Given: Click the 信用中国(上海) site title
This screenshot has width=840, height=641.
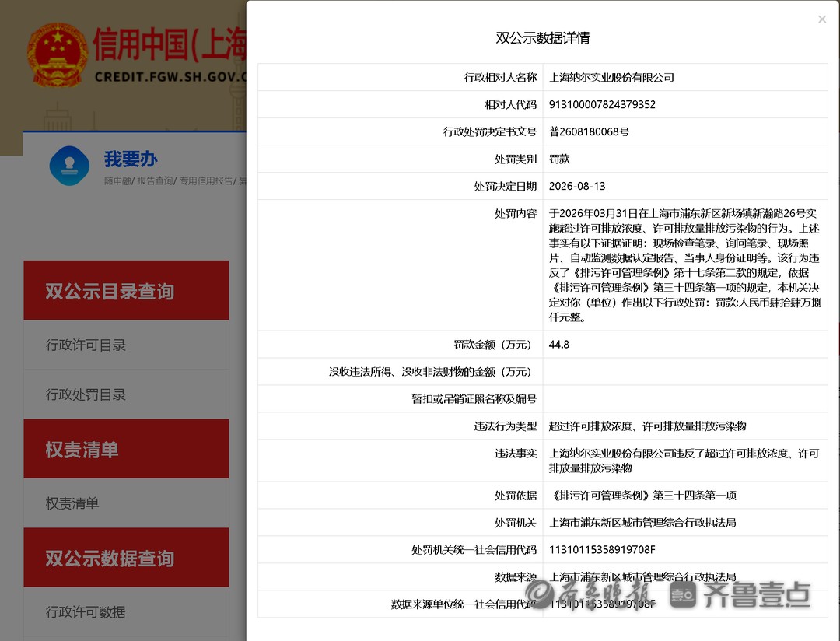Looking at the screenshot, I should pos(170,44).
